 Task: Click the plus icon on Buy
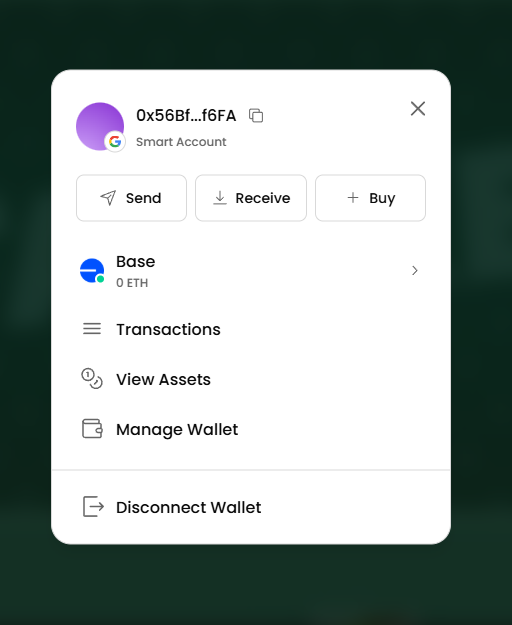[353, 197]
